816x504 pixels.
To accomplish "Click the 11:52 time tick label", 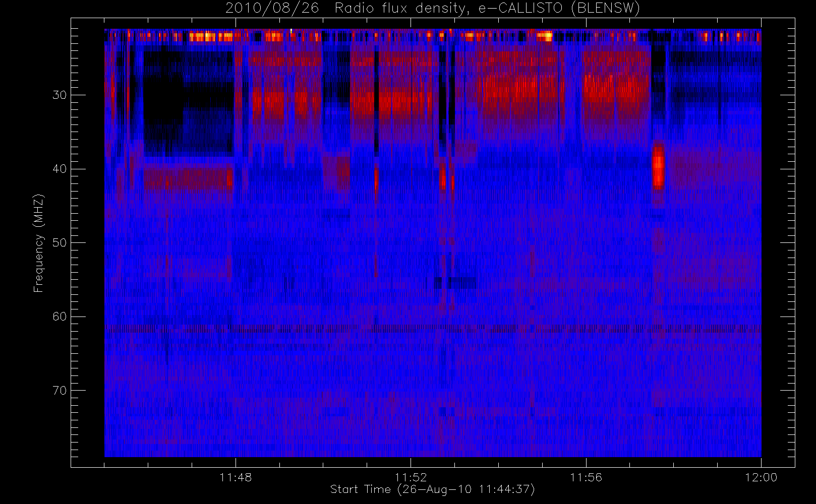I will pos(411,477).
